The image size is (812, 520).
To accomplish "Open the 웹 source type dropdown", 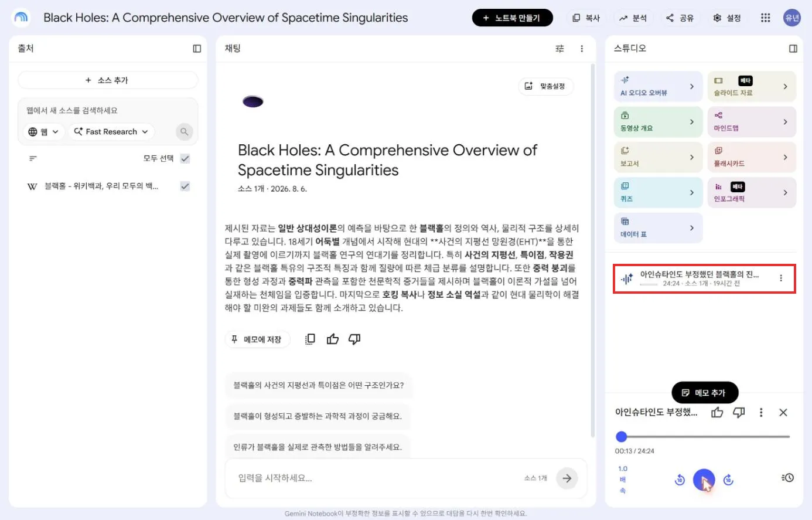I will click(x=44, y=132).
